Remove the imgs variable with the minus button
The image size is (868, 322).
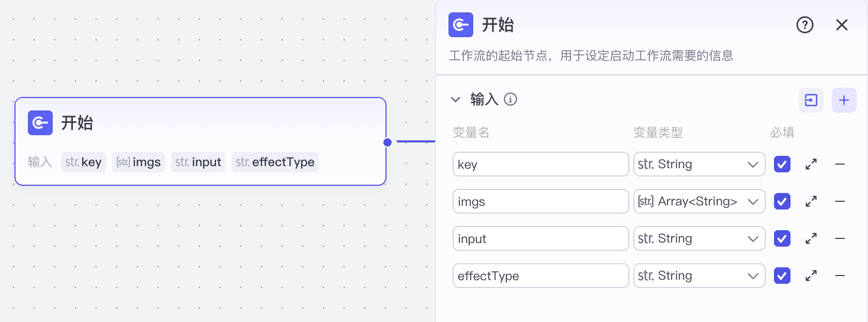[840, 201]
